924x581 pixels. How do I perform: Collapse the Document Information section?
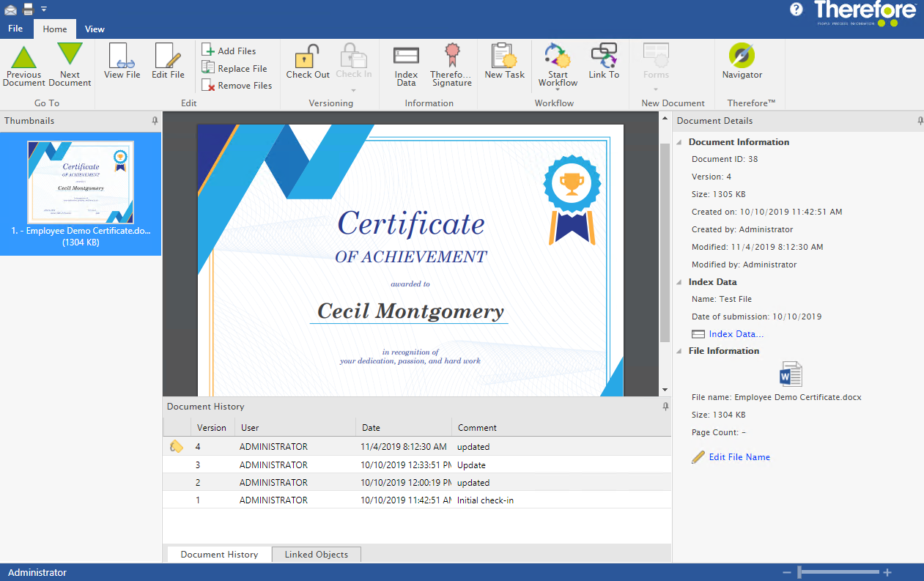pos(680,142)
